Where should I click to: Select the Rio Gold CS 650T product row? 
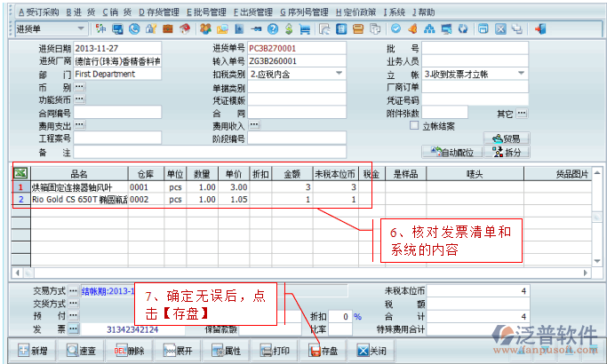pos(79,200)
